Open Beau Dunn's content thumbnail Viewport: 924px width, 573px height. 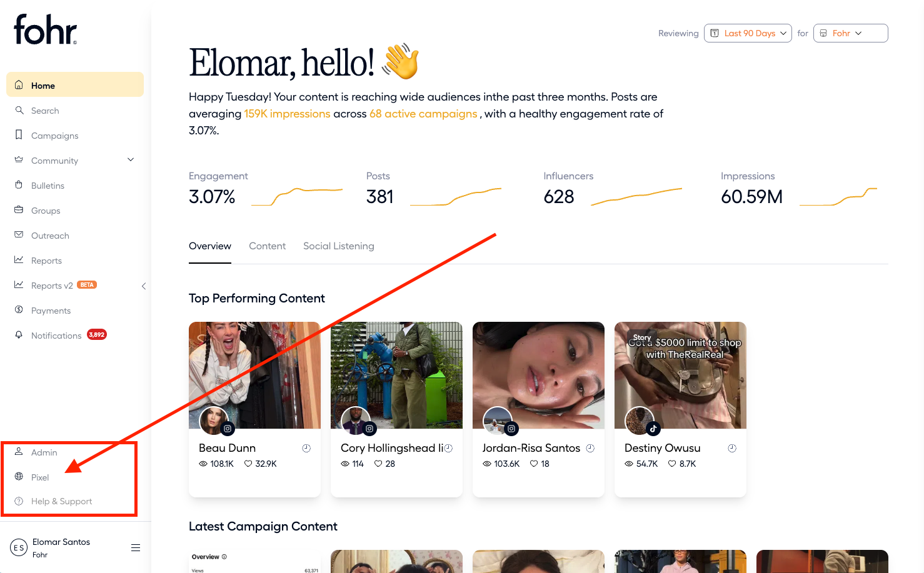[254, 375]
